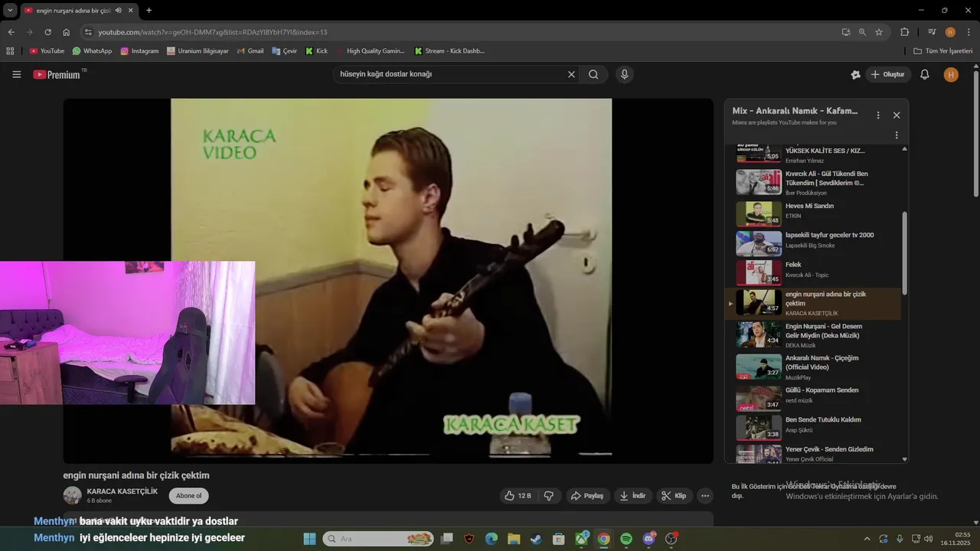Click the Klip clip button

point(674,496)
